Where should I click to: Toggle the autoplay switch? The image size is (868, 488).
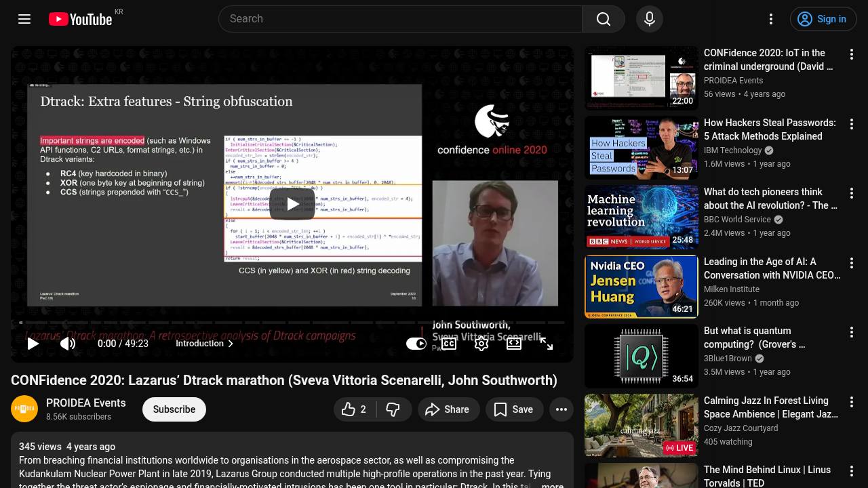click(416, 344)
